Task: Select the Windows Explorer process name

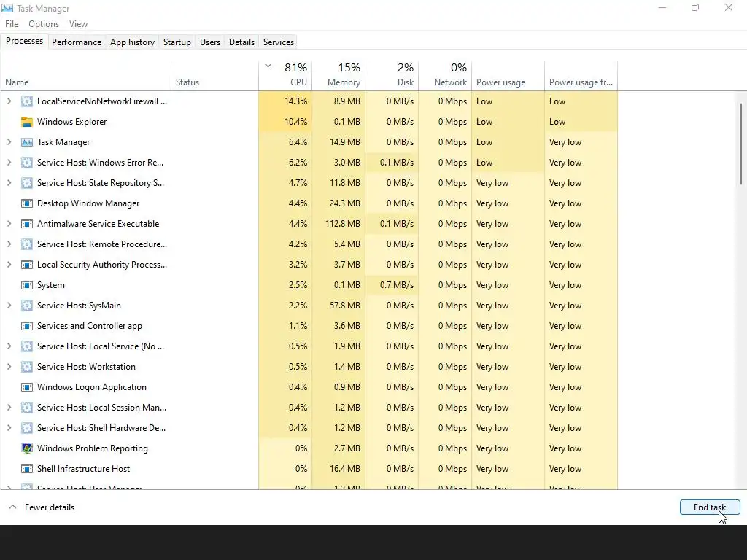Action: 72,122
